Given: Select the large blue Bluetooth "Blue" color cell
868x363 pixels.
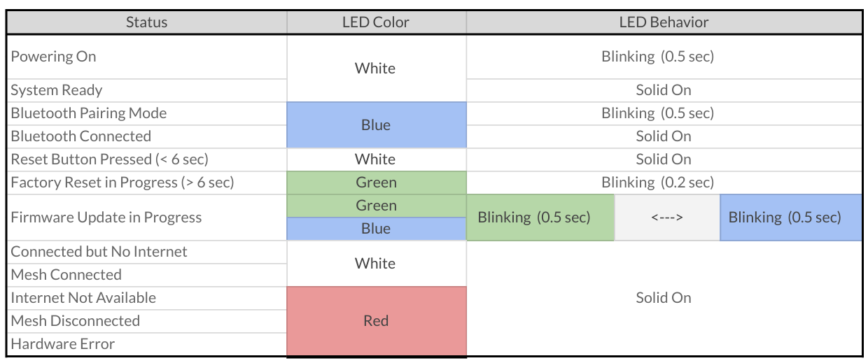Looking at the screenshot, I should (376, 125).
